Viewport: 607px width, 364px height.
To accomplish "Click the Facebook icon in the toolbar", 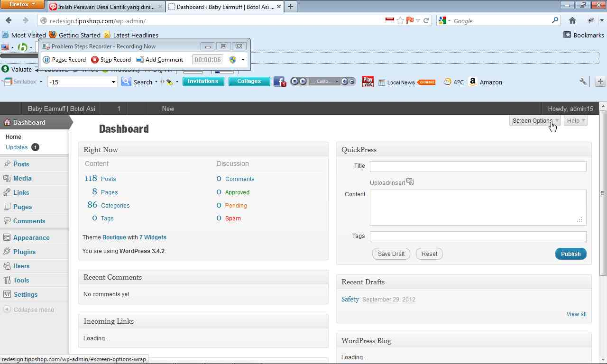I will [279, 82].
